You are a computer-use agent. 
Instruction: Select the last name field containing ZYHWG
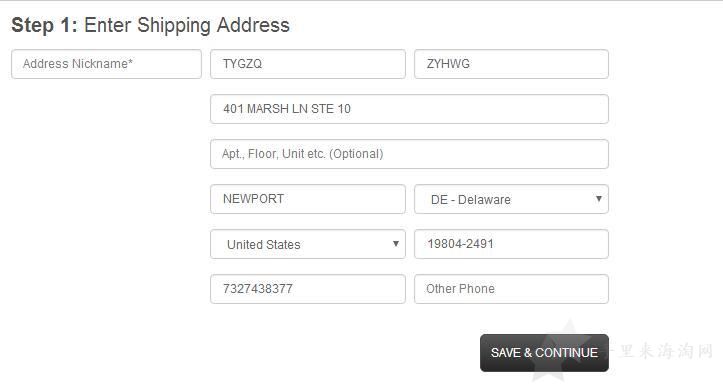(x=511, y=64)
